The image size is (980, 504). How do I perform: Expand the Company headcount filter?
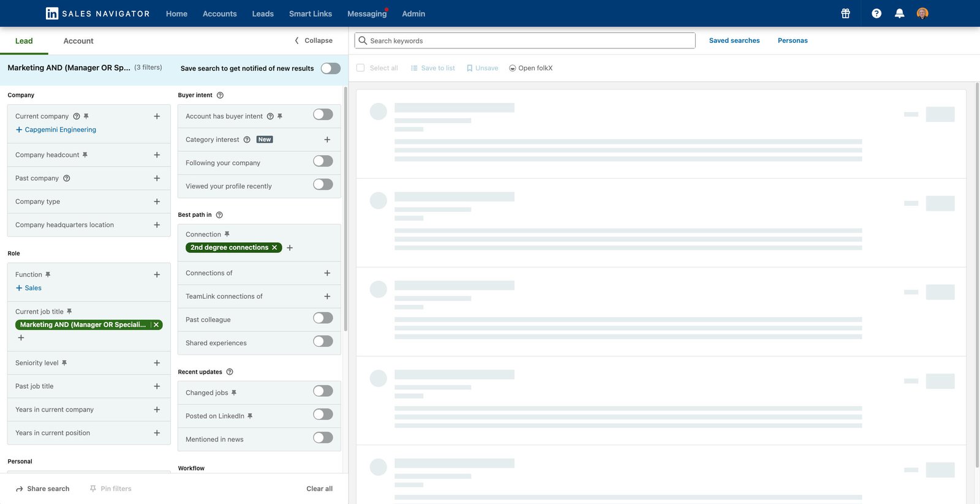point(157,155)
